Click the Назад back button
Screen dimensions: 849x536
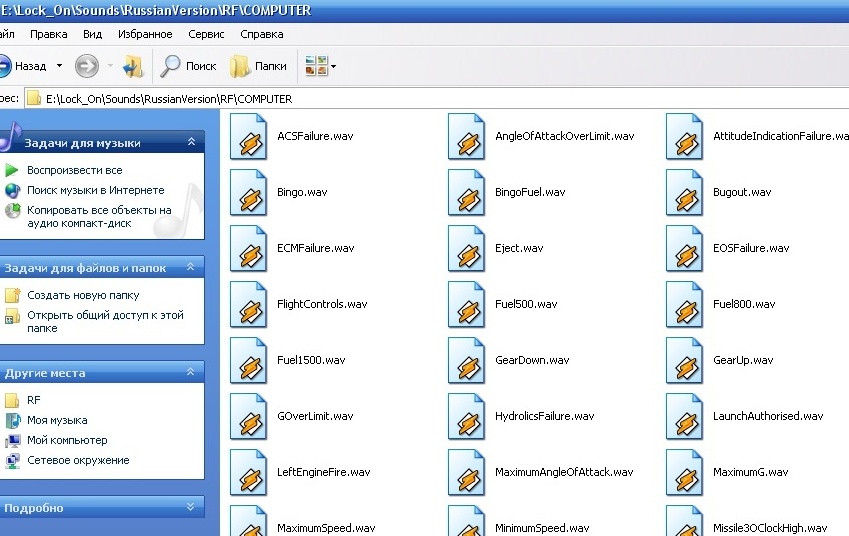pos(23,66)
